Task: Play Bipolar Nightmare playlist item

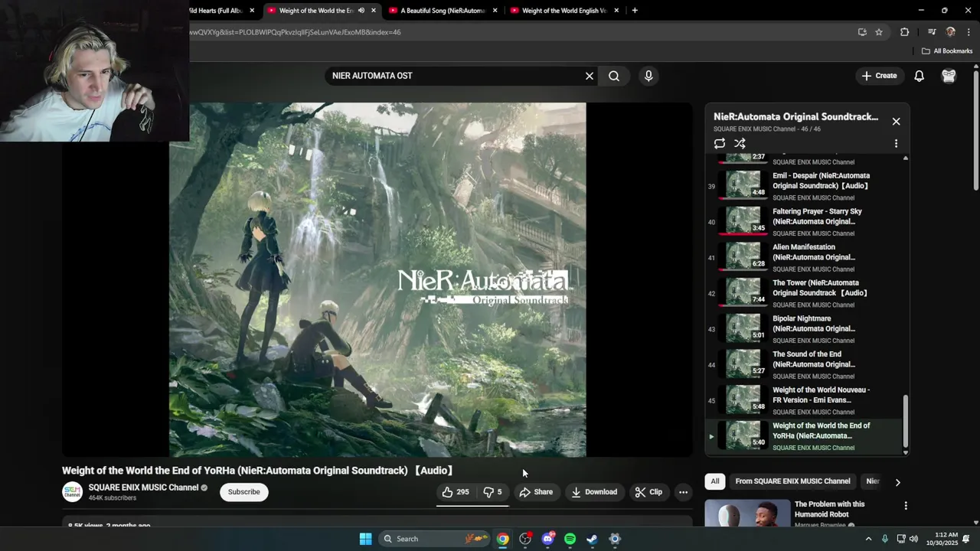Action: pyautogui.click(x=804, y=329)
